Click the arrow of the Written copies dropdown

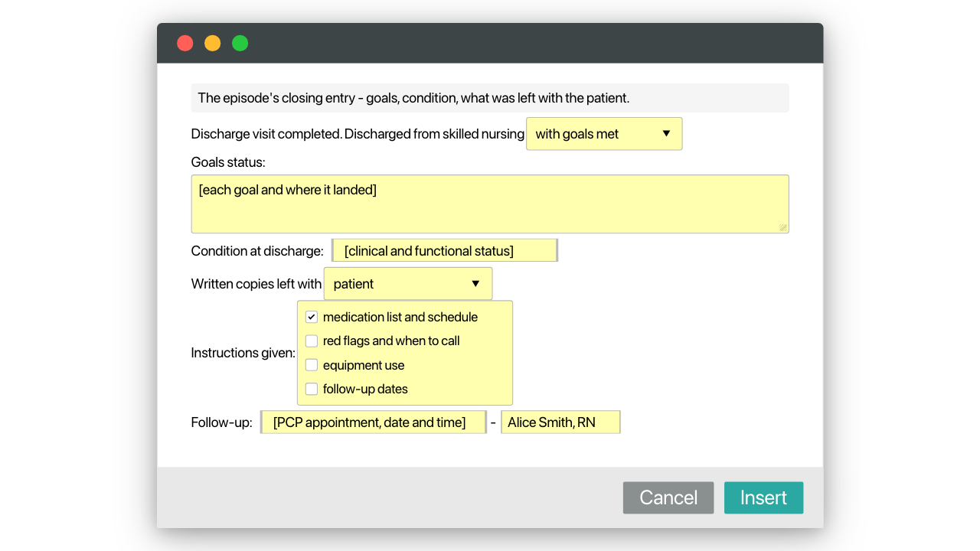coord(475,284)
